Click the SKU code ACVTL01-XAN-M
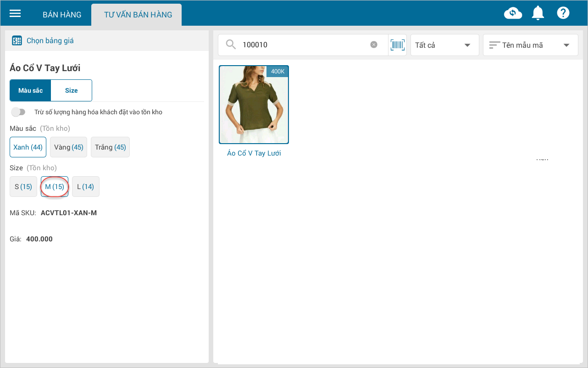This screenshot has height=368, width=588. coord(69,213)
